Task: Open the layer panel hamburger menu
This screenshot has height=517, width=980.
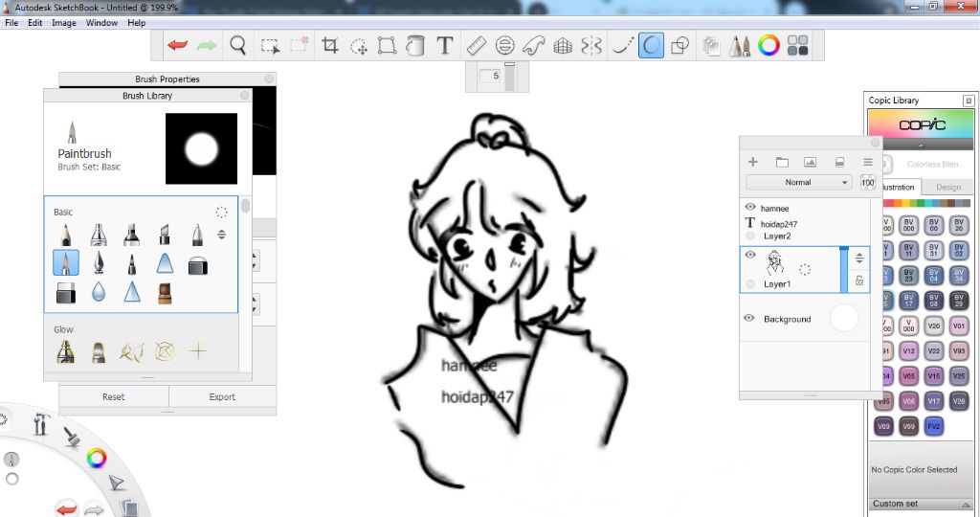Action: 868,162
